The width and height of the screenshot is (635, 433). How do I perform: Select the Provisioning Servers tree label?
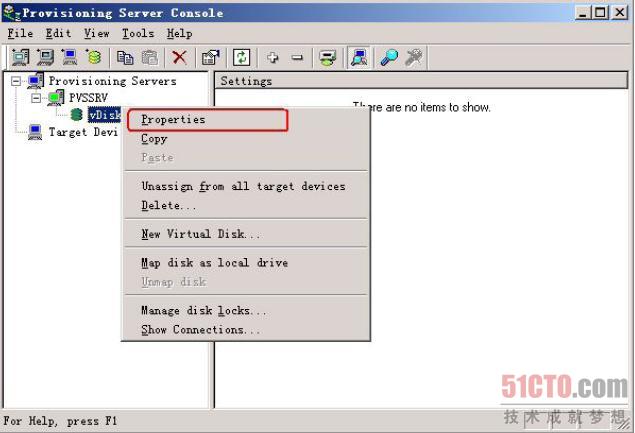[113, 81]
